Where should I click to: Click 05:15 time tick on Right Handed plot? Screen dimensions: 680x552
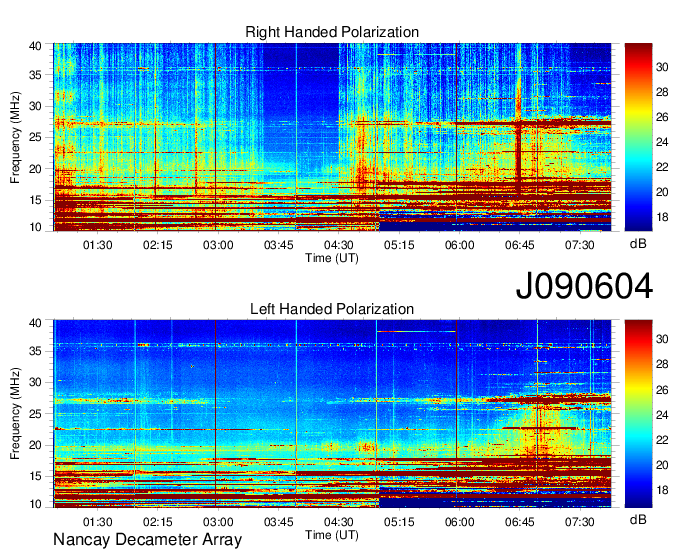coord(399,245)
